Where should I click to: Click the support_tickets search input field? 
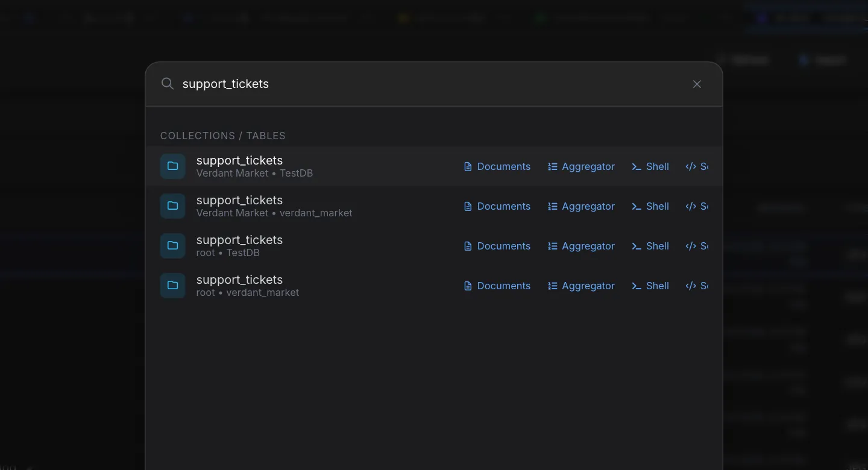(x=432, y=84)
